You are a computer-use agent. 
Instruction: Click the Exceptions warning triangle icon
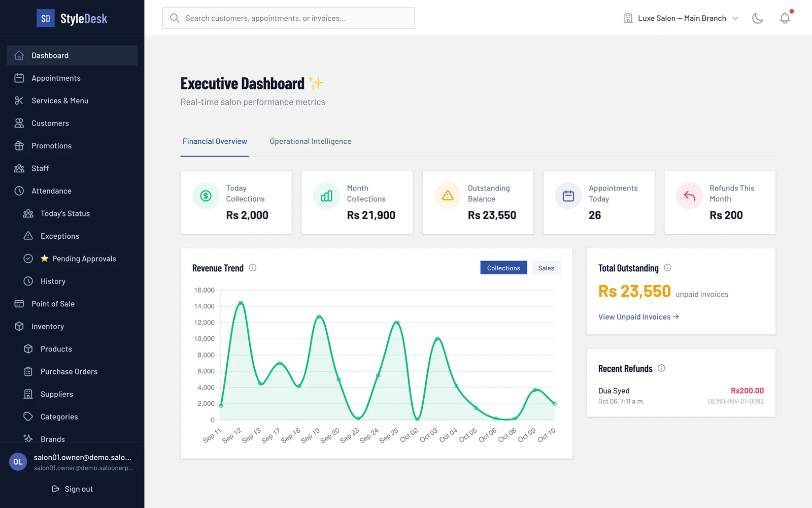pyautogui.click(x=28, y=236)
